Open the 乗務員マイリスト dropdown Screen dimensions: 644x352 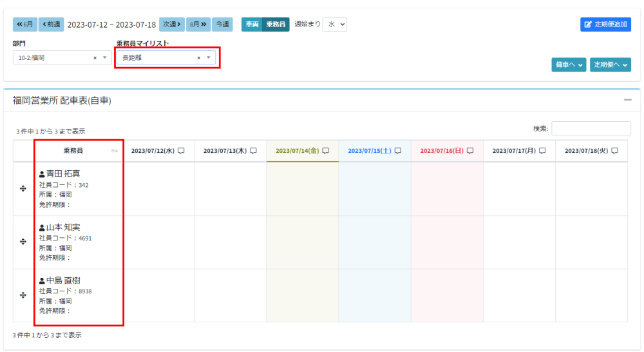[x=209, y=58]
